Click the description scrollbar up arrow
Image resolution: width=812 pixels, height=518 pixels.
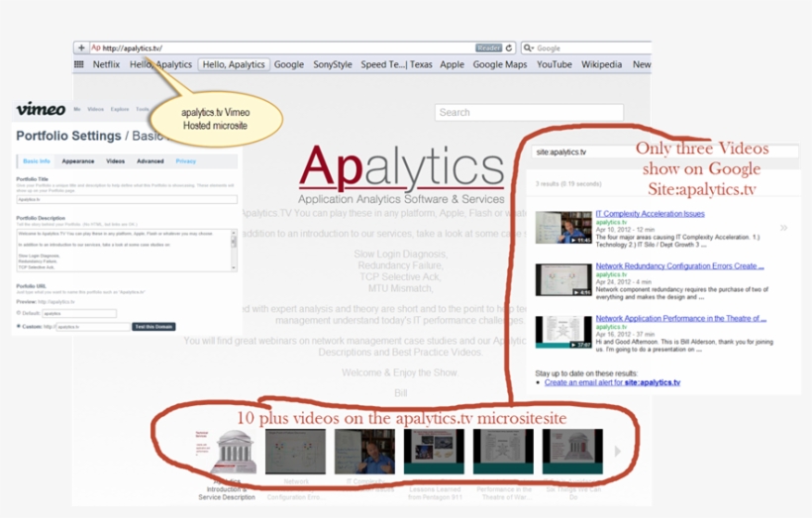click(x=234, y=233)
